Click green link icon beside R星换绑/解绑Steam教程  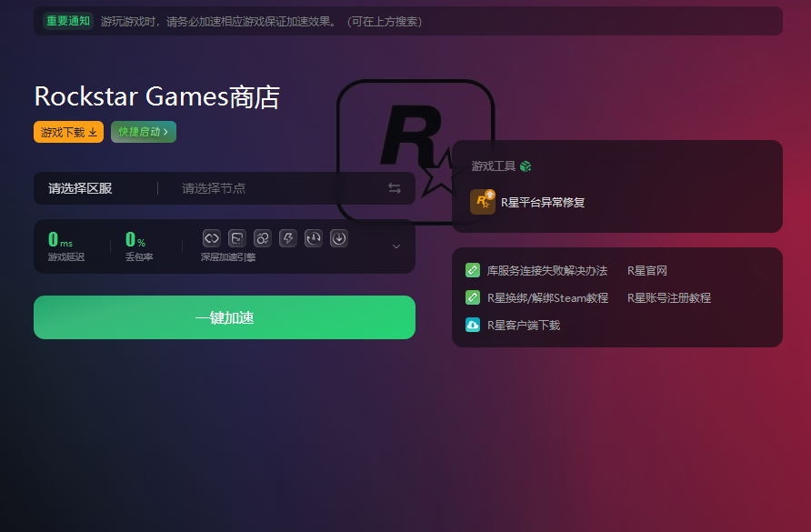pos(473,297)
